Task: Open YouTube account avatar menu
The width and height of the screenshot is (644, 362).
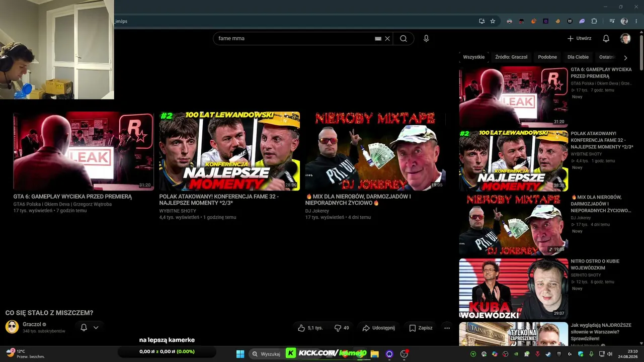Action: pyautogui.click(x=625, y=38)
